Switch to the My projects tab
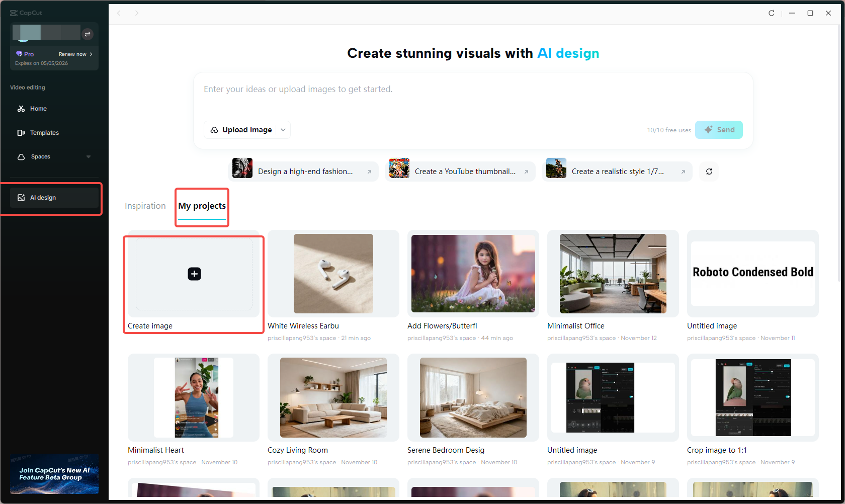The width and height of the screenshot is (845, 504). pyautogui.click(x=202, y=206)
